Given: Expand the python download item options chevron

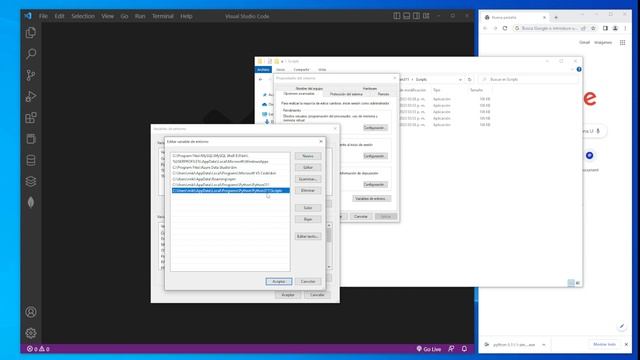Looking at the screenshot, I should coord(544,345).
